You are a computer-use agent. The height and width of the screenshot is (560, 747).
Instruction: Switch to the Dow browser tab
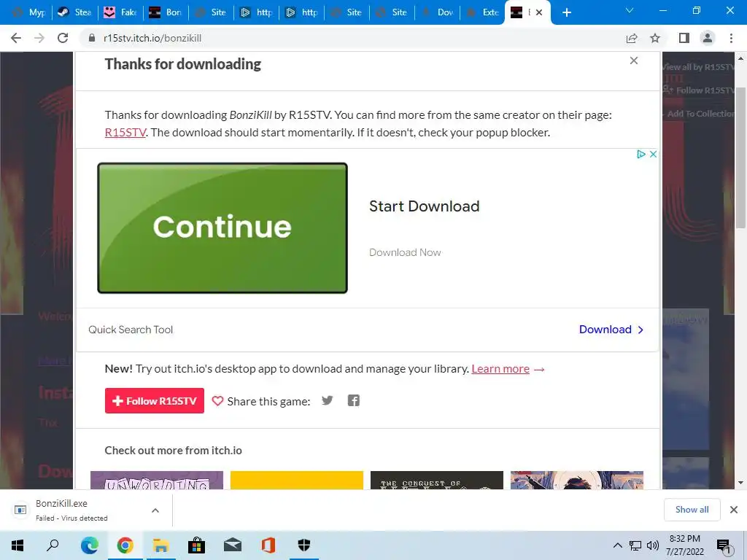point(438,12)
